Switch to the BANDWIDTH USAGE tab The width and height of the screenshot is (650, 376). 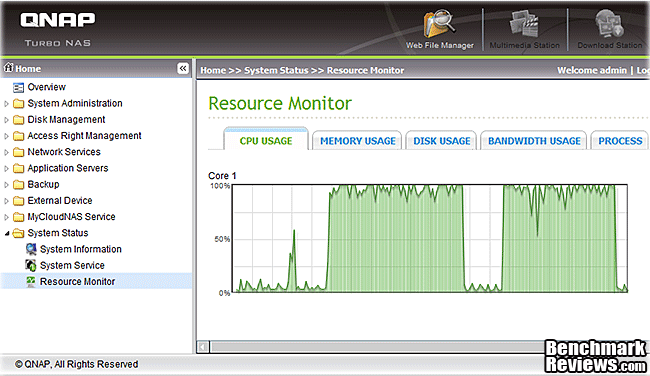(x=534, y=141)
